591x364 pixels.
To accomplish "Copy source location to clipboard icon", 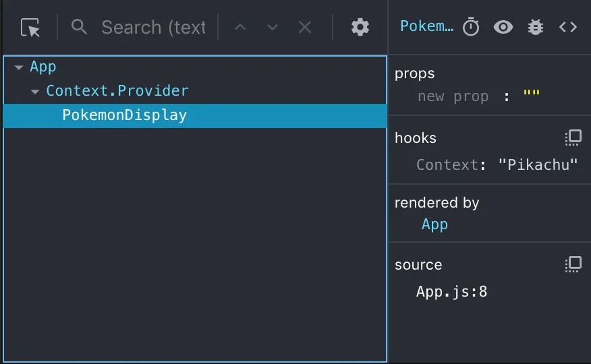I will 573,264.
